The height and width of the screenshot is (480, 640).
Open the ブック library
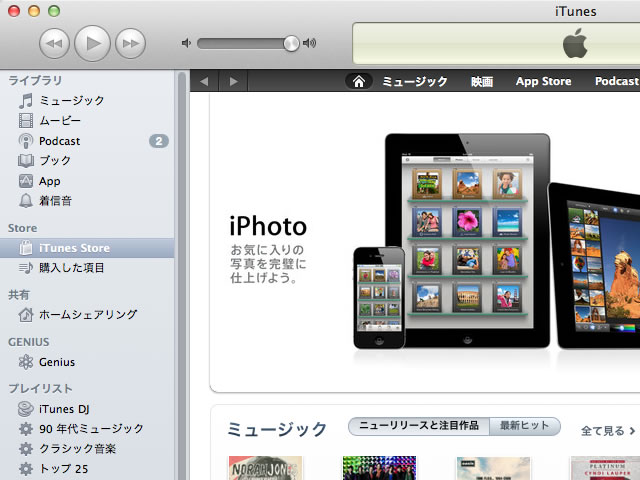pyautogui.click(x=87, y=160)
